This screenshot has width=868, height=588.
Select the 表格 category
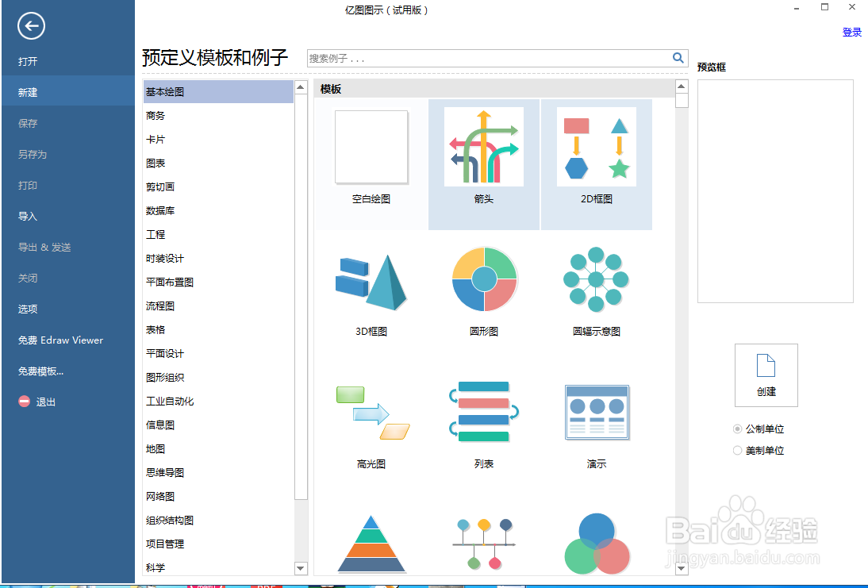pyautogui.click(x=218, y=330)
